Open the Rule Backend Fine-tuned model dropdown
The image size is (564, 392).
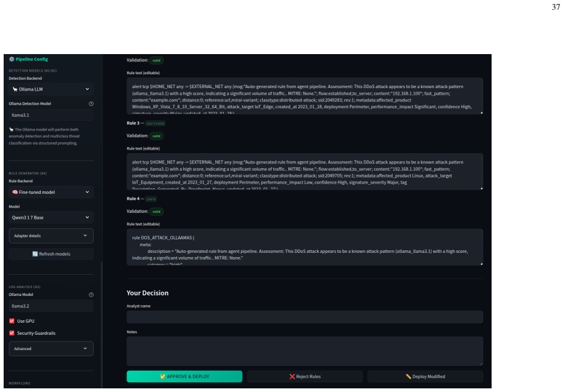point(51,192)
